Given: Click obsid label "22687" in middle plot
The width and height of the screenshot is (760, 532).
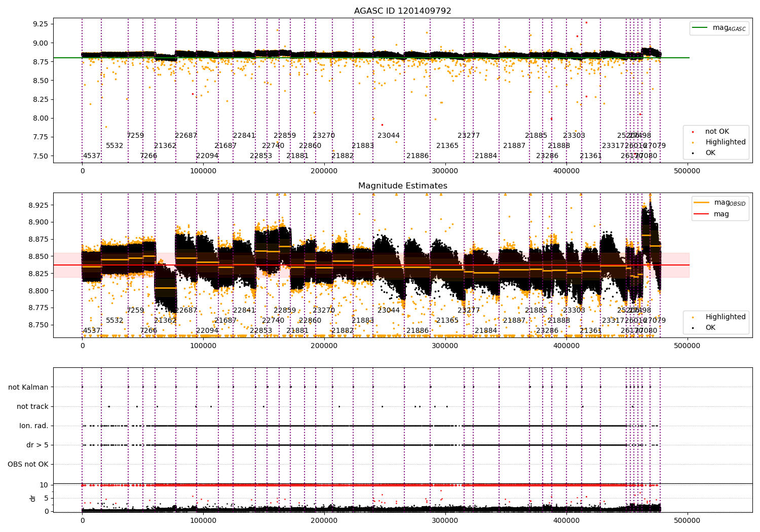Looking at the screenshot, I should click(186, 310).
